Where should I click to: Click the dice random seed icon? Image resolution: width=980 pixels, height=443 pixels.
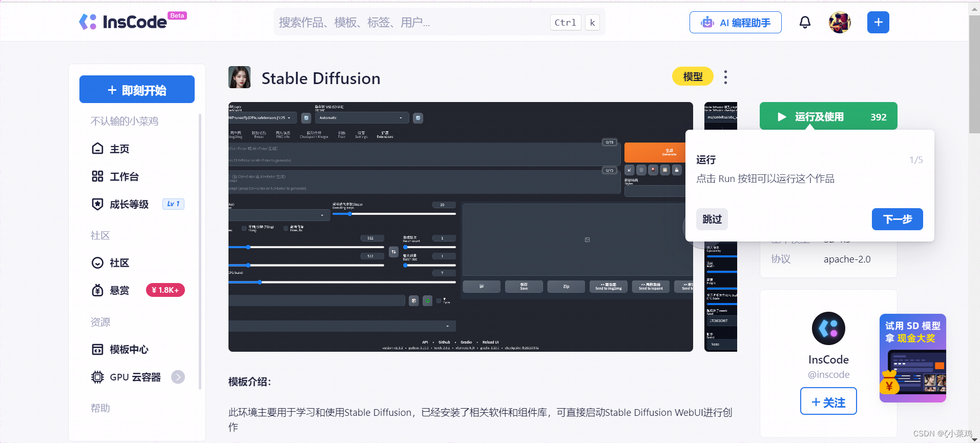point(414,300)
